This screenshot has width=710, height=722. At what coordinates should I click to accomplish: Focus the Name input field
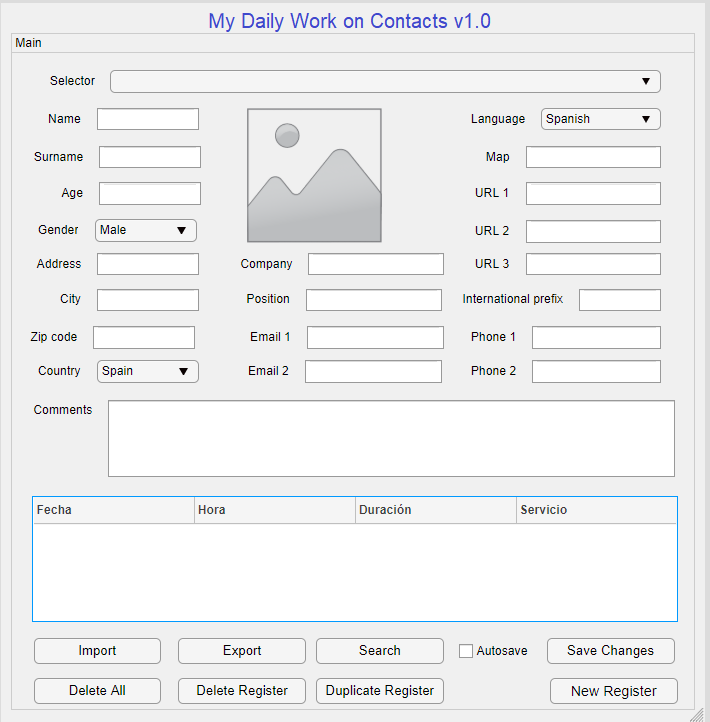click(148, 119)
